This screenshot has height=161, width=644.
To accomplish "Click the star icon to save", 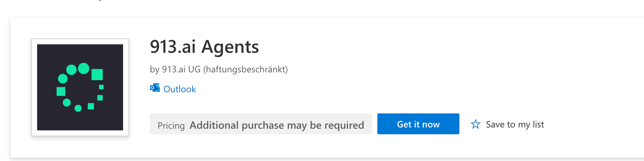I will click(x=475, y=124).
